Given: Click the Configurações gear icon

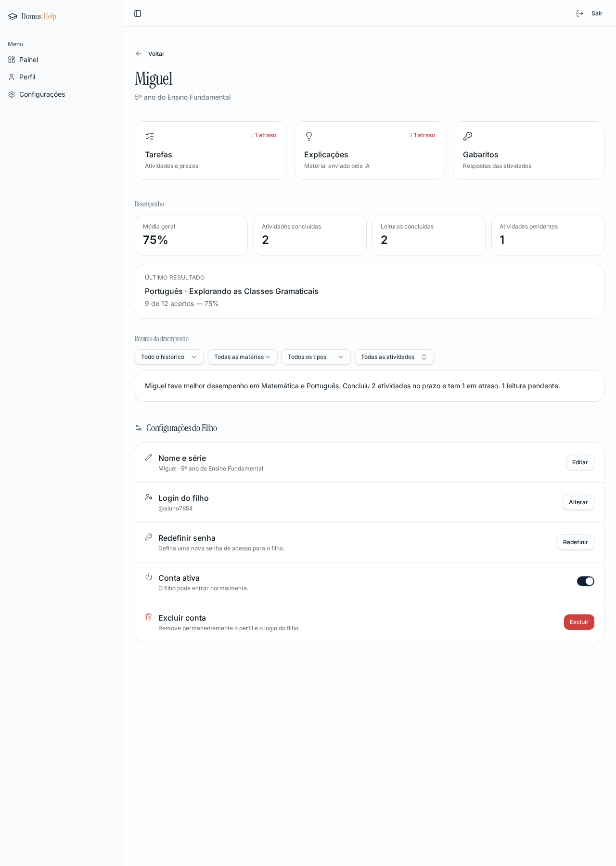Looking at the screenshot, I should (12, 94).
